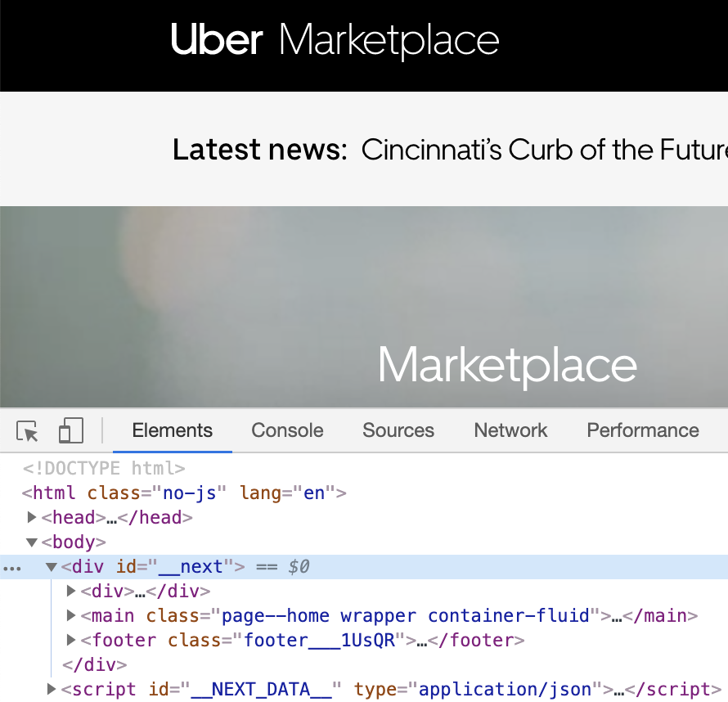Collapse the div id __next node

[x=52, y=567]
